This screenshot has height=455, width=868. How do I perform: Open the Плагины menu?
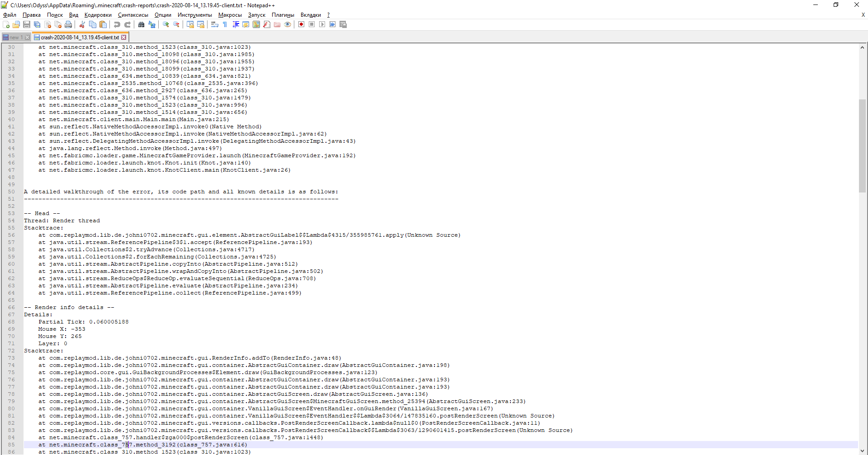pos(283,15)
